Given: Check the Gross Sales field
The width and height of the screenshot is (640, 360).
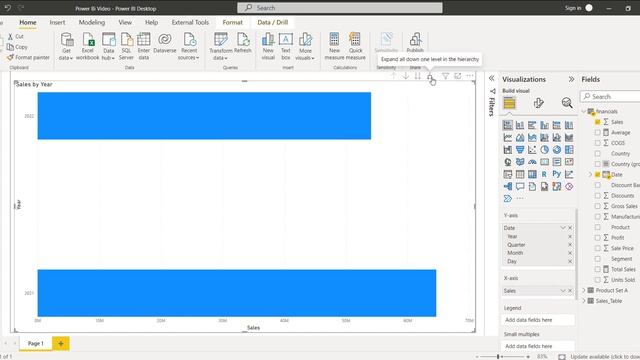Looking at the screenshot, I should tap(598, 206).
